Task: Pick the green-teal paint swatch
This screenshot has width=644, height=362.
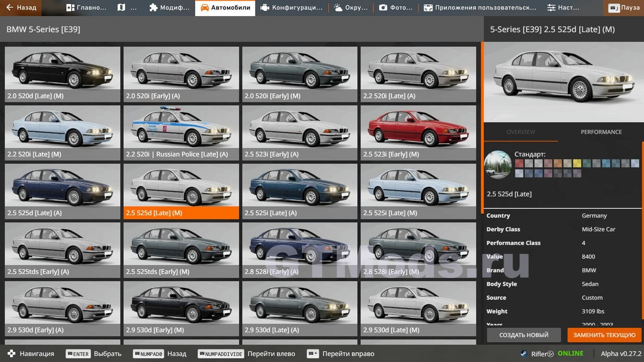Action: (x=587, y=163)
